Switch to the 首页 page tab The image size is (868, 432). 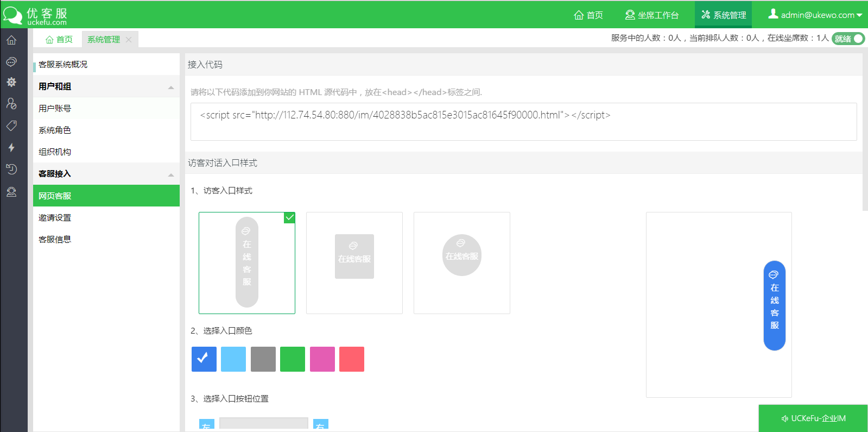coord(59,40)
